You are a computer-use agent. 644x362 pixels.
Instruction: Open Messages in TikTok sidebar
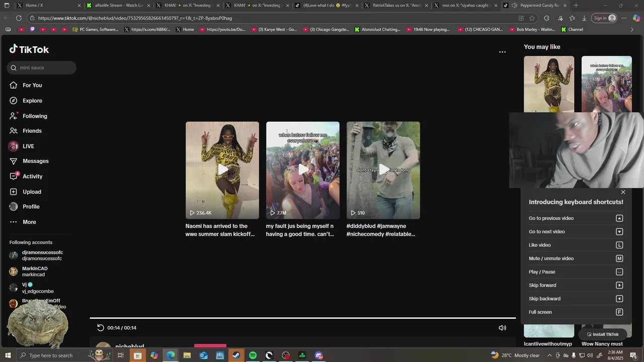tap(35, 161)
